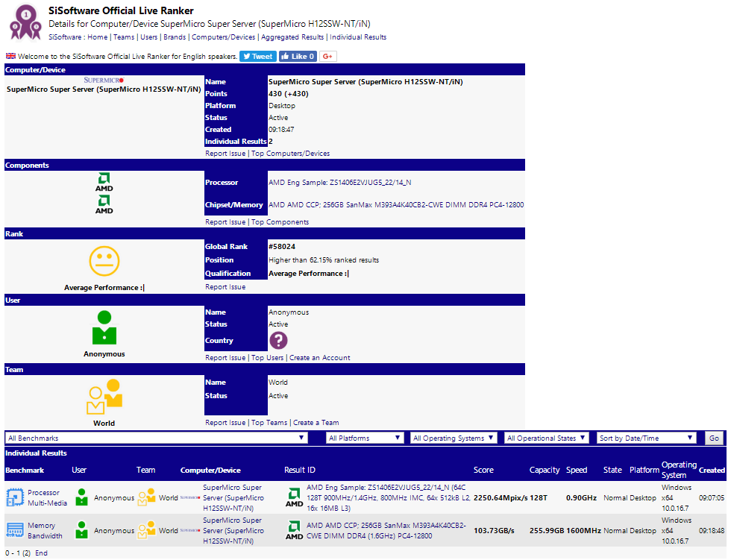Click the Create an Account link
This screenshot has height=560, width=731.
[320, 358]
